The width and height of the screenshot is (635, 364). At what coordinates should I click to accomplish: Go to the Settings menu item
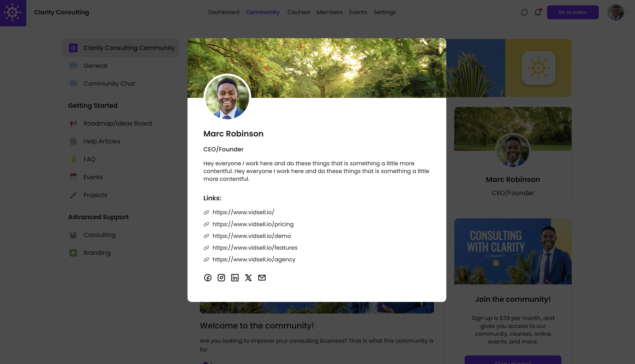[384, 12]
